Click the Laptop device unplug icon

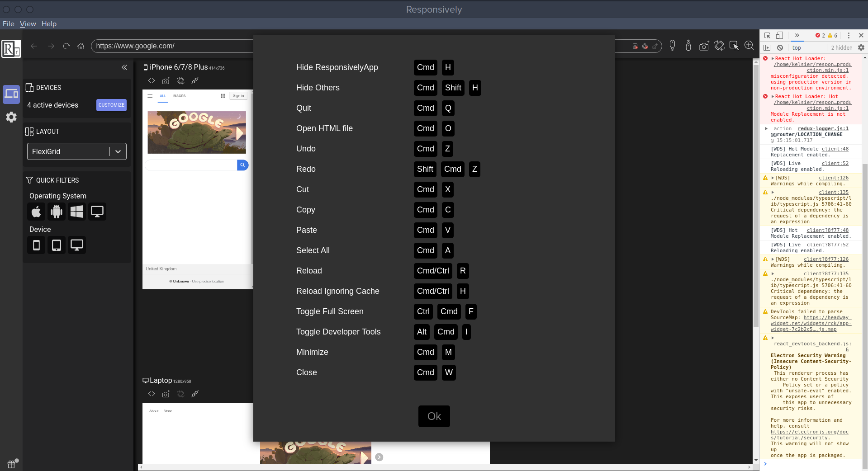pyautogui.click(x=195, y=394)
